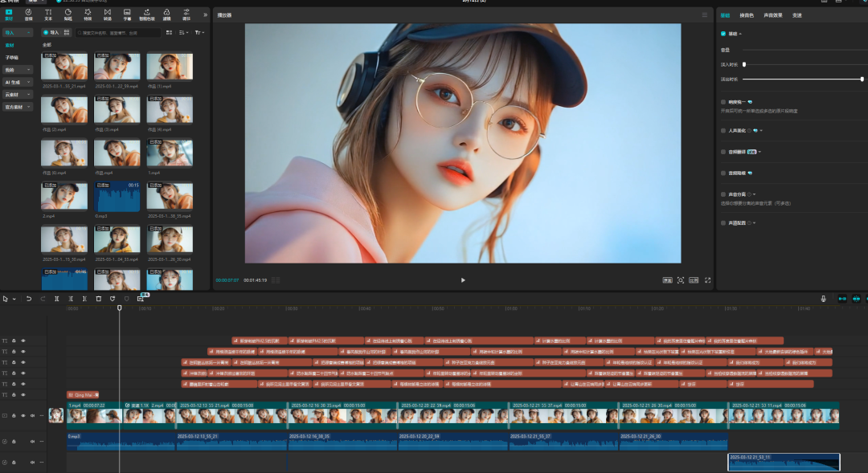Open the media filter dropdown
Image resolution: width=868 pixels, height=473 pixels.
[x=199, y=33]
